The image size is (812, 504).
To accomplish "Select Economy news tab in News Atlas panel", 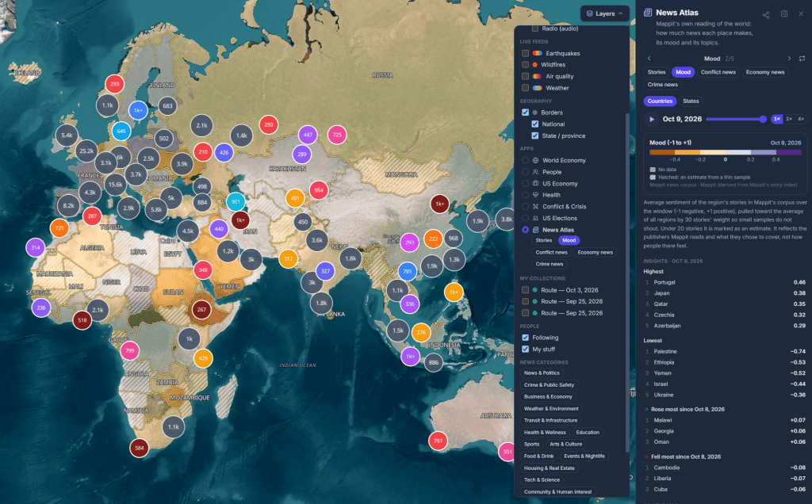I will (765, 72).
